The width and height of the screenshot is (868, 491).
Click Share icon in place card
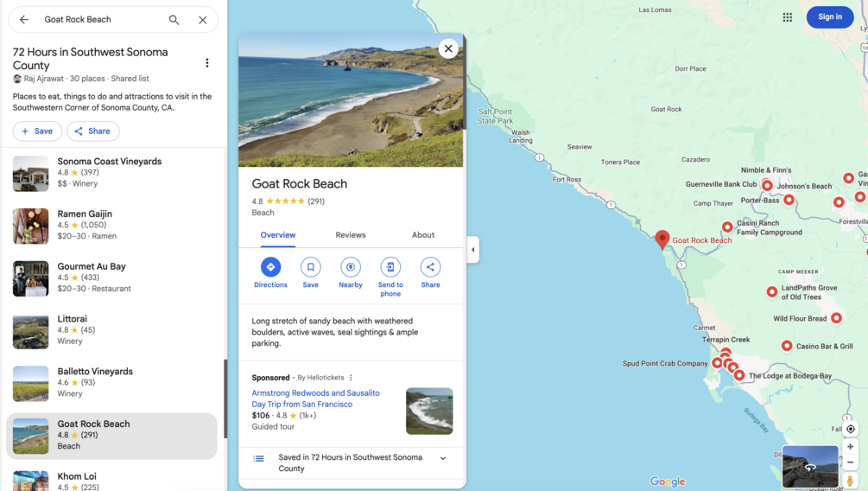point(430,267)
